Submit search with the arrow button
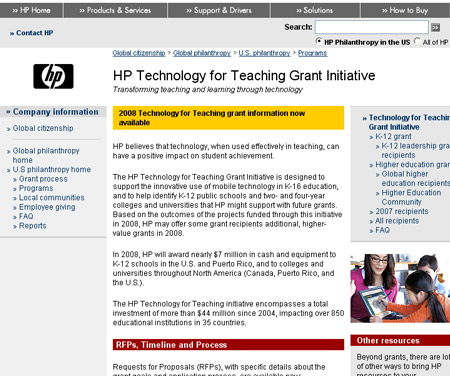Viewport: 450px width, 376px height. (x=435, y=27)
